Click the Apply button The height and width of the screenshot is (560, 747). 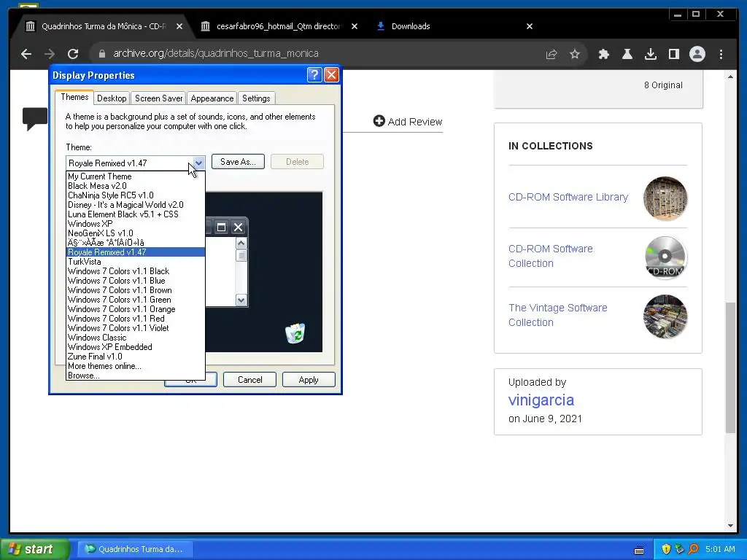(x=309, y=379)
